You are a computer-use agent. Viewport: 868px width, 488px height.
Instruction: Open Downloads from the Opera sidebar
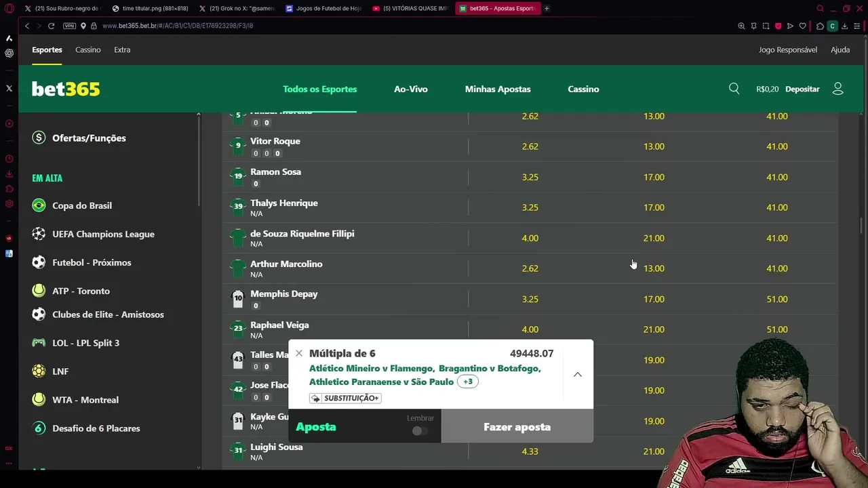[9, 174]
